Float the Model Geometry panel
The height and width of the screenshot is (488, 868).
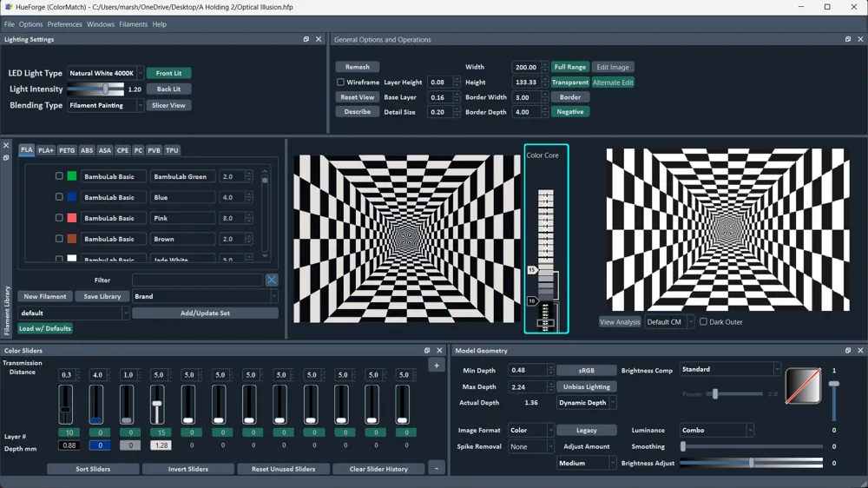coord(848,351)
